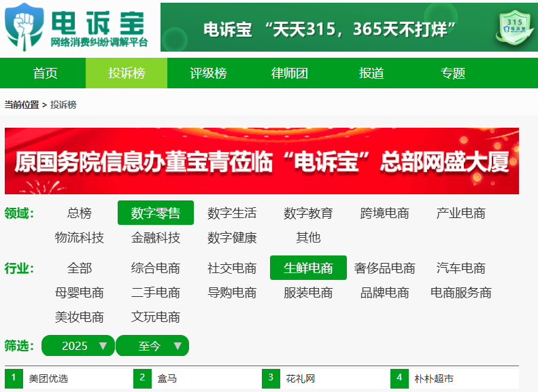Open the 报道 navigation tab
538x392 pixels.
(x=371, y=73)
